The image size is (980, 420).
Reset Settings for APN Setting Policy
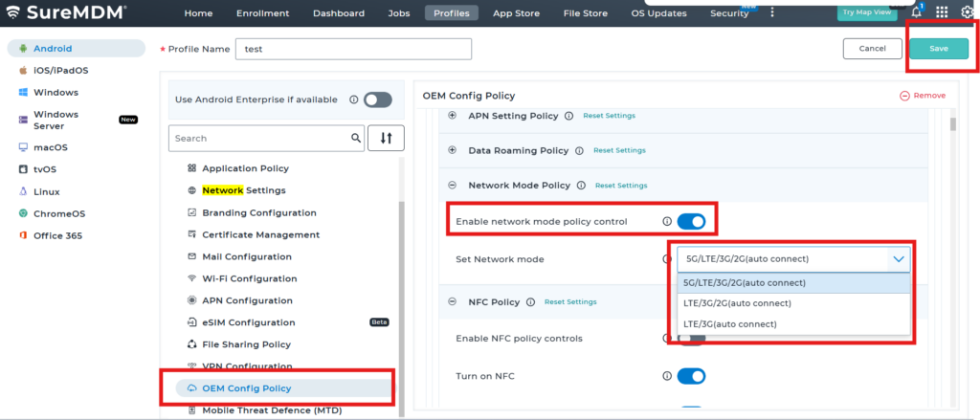(609, 116)
